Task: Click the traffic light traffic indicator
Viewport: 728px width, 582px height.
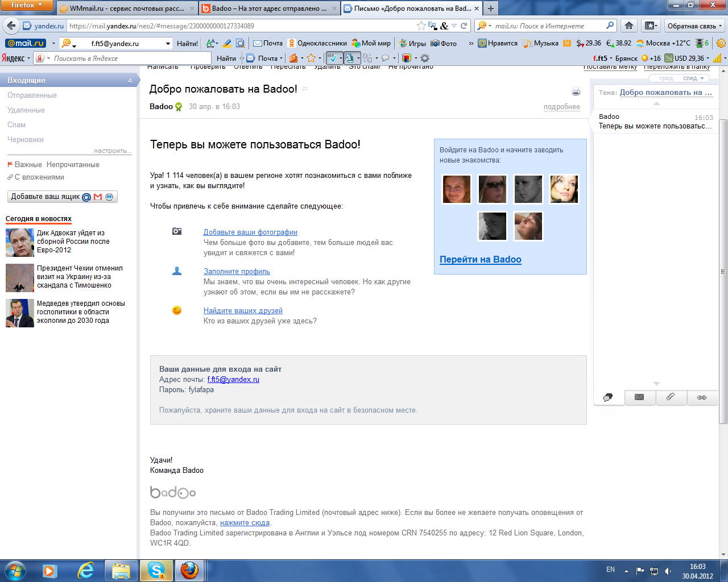Action: click(702, 43)
